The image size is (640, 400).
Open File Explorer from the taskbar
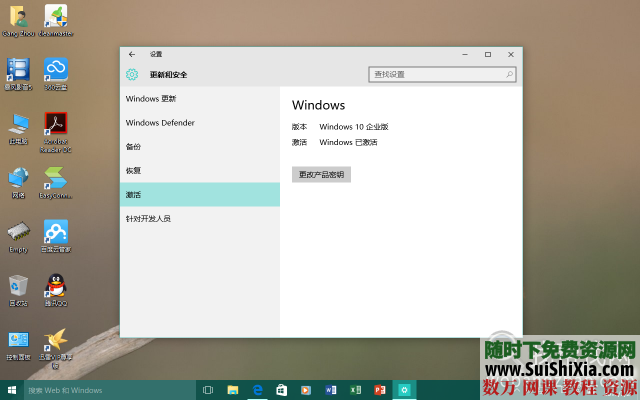click(x=233, y=390)
